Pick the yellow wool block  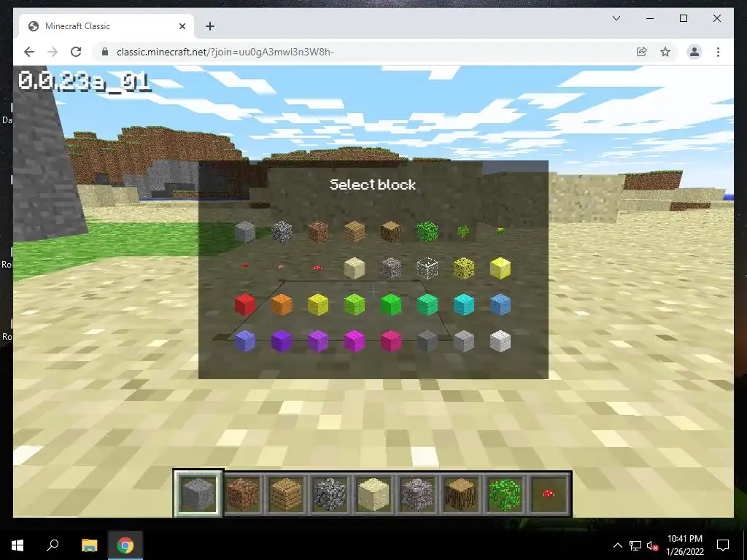(318, 305)
